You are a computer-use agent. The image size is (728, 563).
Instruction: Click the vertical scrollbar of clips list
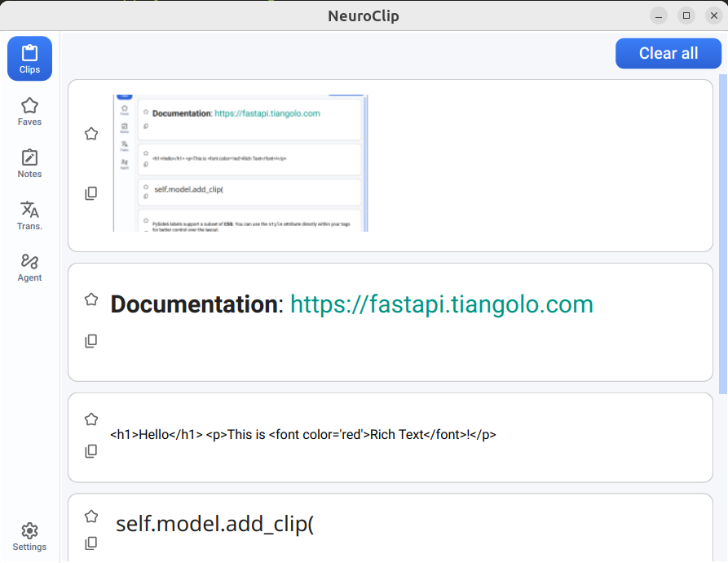(723, 233)
